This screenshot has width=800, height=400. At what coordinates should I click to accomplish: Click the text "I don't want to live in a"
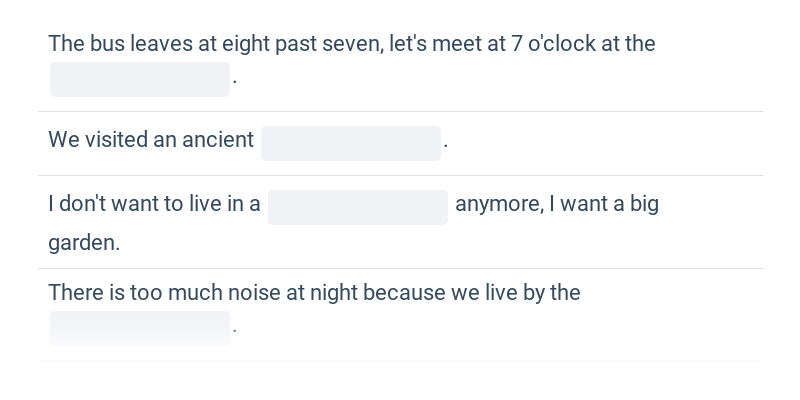point(154,204)
